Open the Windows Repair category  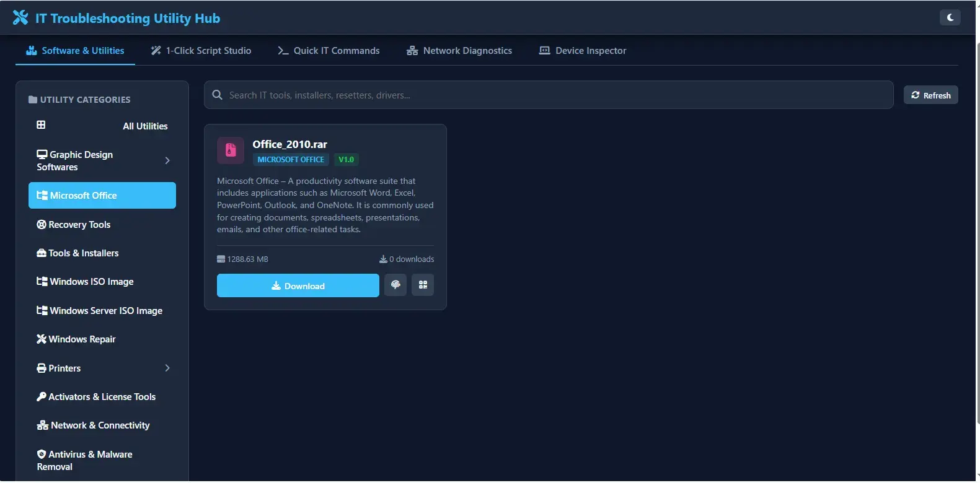click(x=102, y=339)
